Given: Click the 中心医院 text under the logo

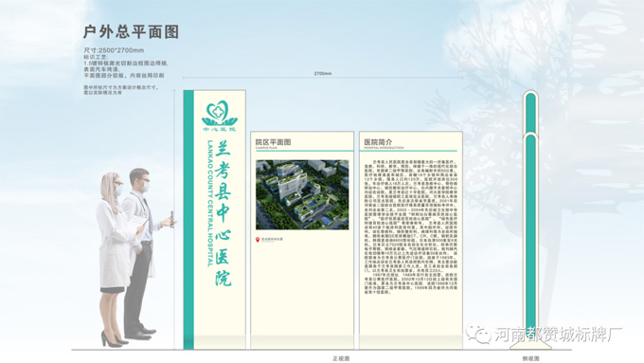Looking at the screenshot, I should [x=220, y=129].
